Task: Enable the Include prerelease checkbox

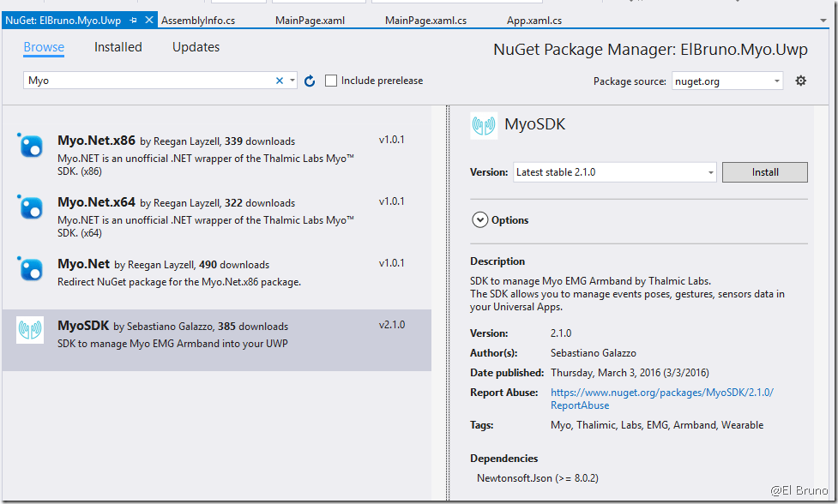Action: click(331, 81)
